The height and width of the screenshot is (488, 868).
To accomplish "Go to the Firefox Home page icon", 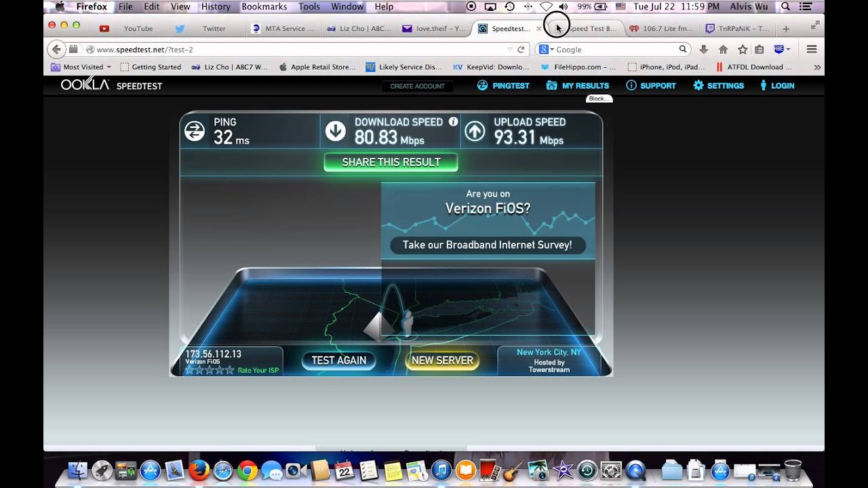I will 723,49.
